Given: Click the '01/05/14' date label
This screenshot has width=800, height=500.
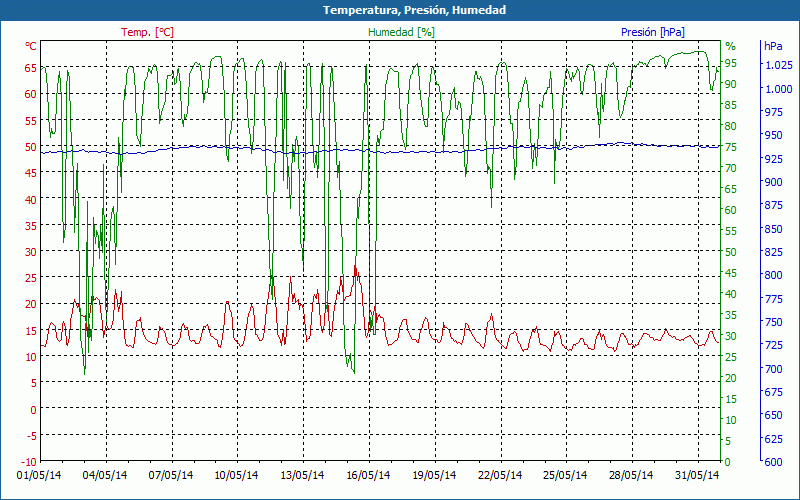Looking at the screenshot, I should (39, 475).
